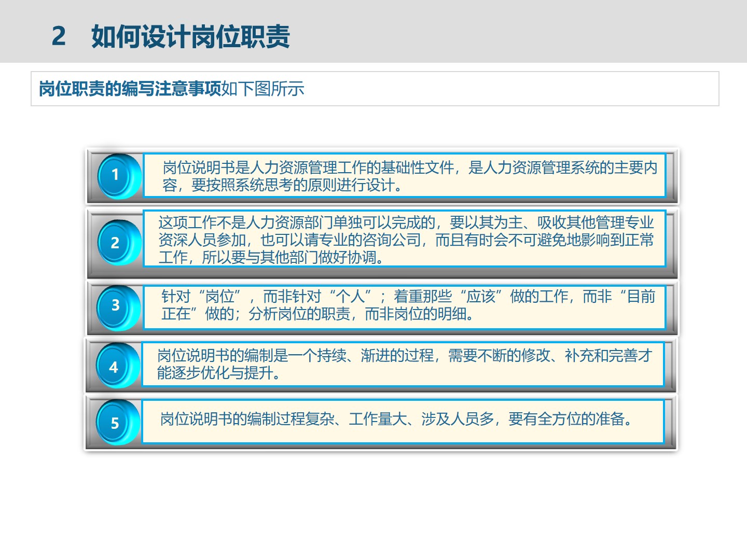Select item 2 text starting 这项工作不是人力资源部门
Image resolution: width=747 pixels, height=560 pixels.
406,240
